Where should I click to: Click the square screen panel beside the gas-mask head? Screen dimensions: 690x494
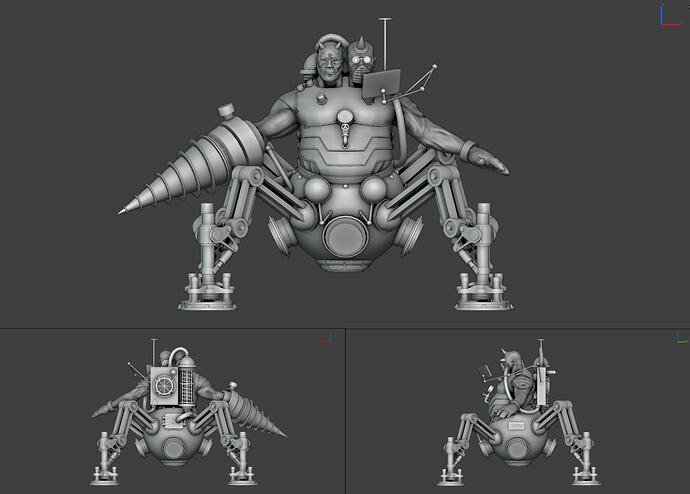[385, 87]
